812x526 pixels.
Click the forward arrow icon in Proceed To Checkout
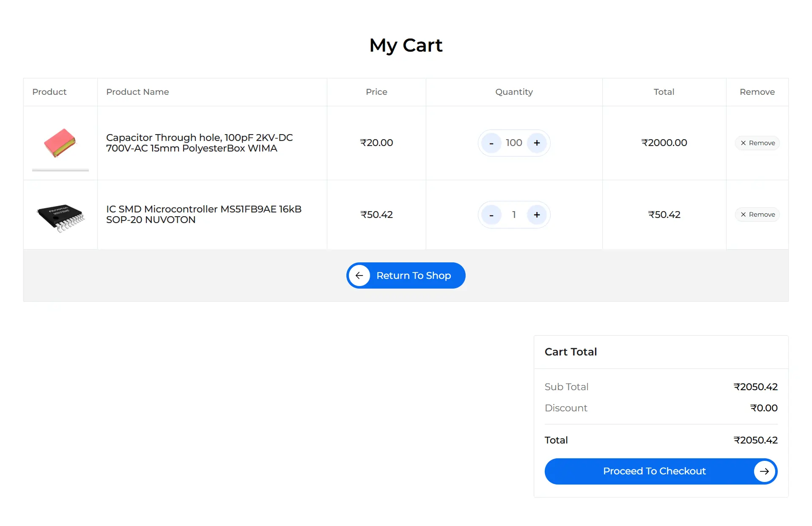tap(764, 471)
